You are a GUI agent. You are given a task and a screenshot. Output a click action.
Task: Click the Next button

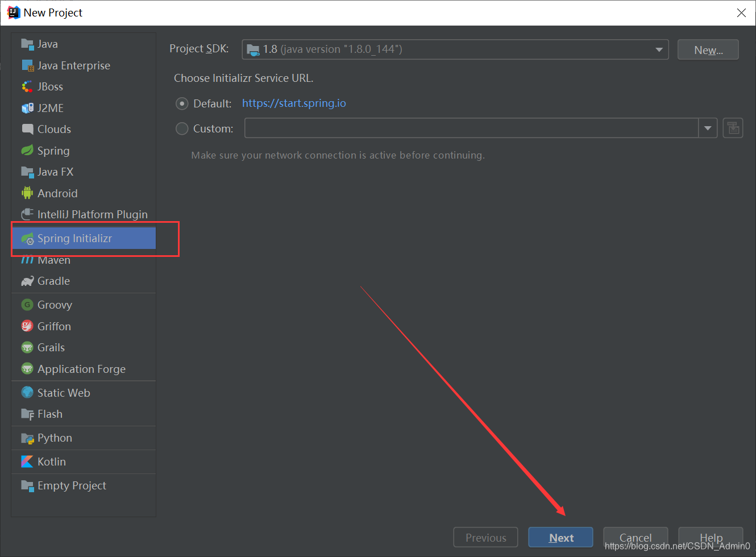tap(560, 538)
